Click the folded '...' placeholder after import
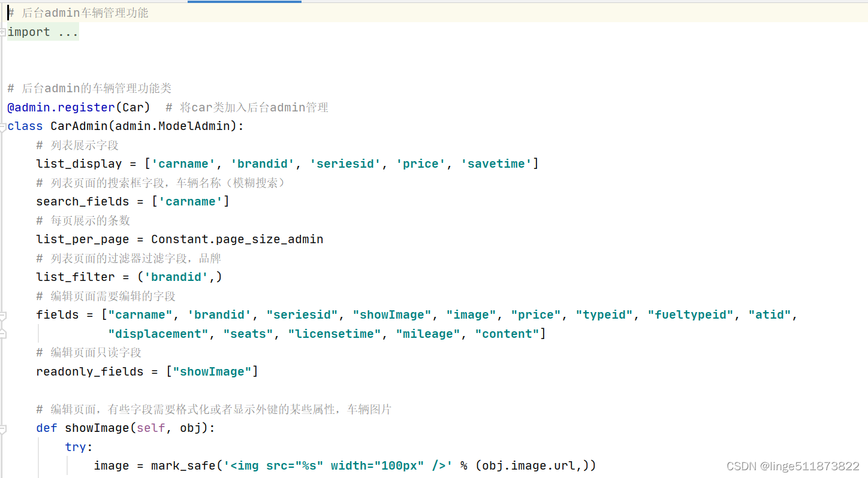 point(68,32)
